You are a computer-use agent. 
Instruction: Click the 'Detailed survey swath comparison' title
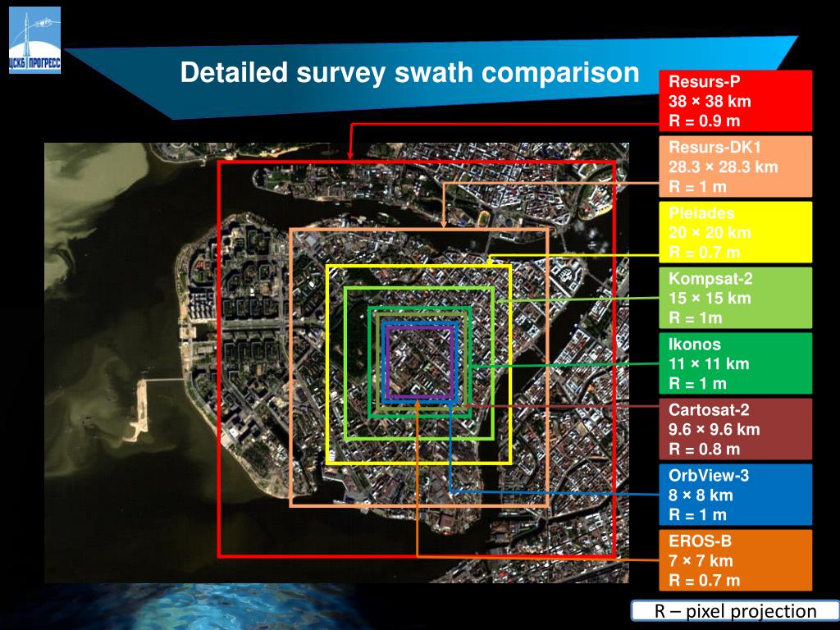click(x=410, y=72)
